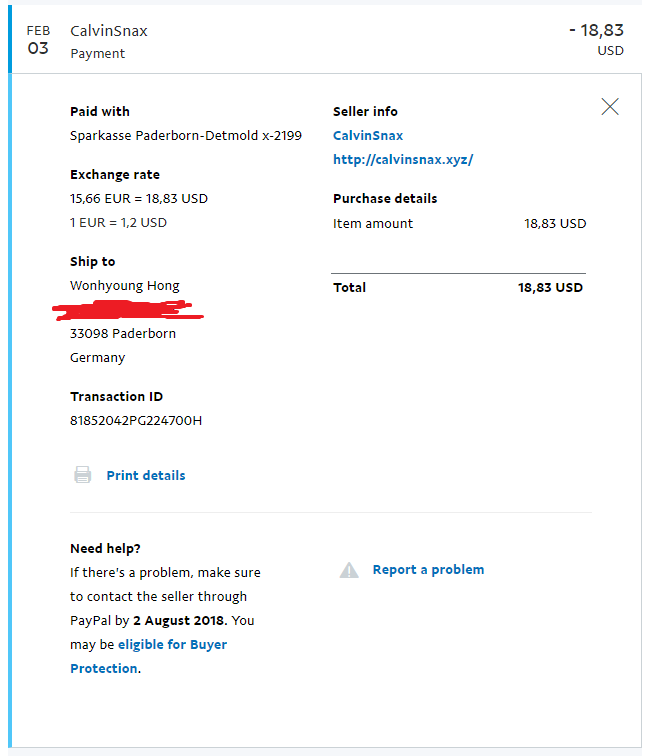Click the Total 18,83 USD amount
Screen dimensions: 650x756
pyautogui.click(x=550, y=288)
